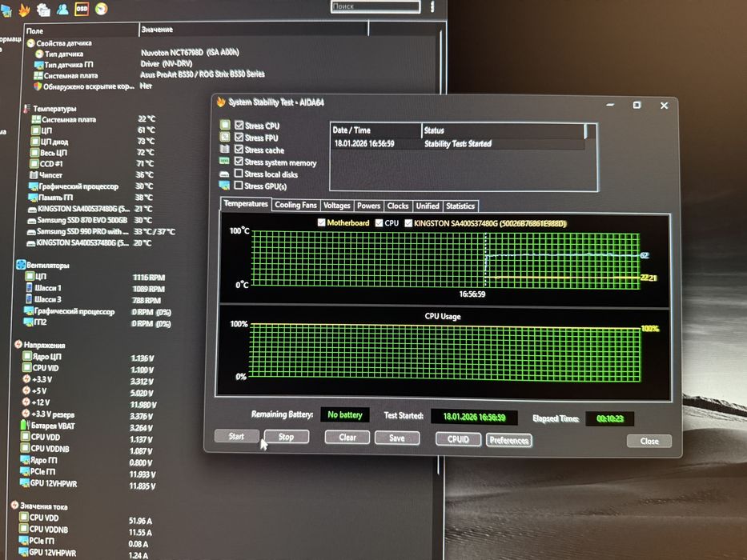Open the CPUID panel

click(458, 439)
